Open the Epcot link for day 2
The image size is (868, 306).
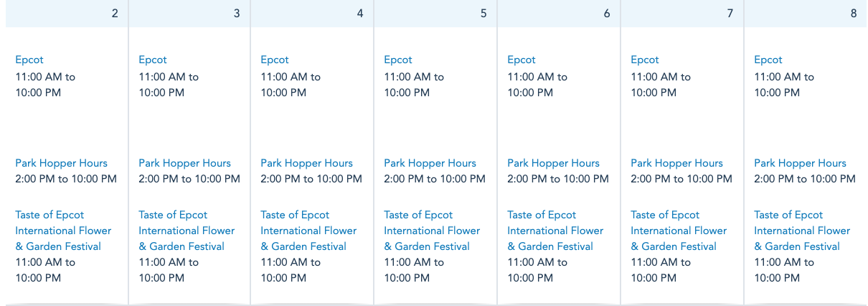pos(29,60)
